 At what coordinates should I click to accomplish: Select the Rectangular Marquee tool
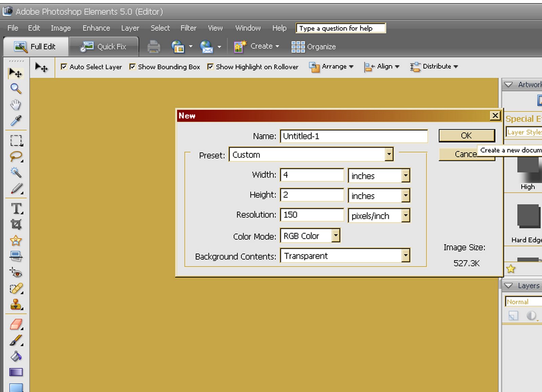coord(16,140)
